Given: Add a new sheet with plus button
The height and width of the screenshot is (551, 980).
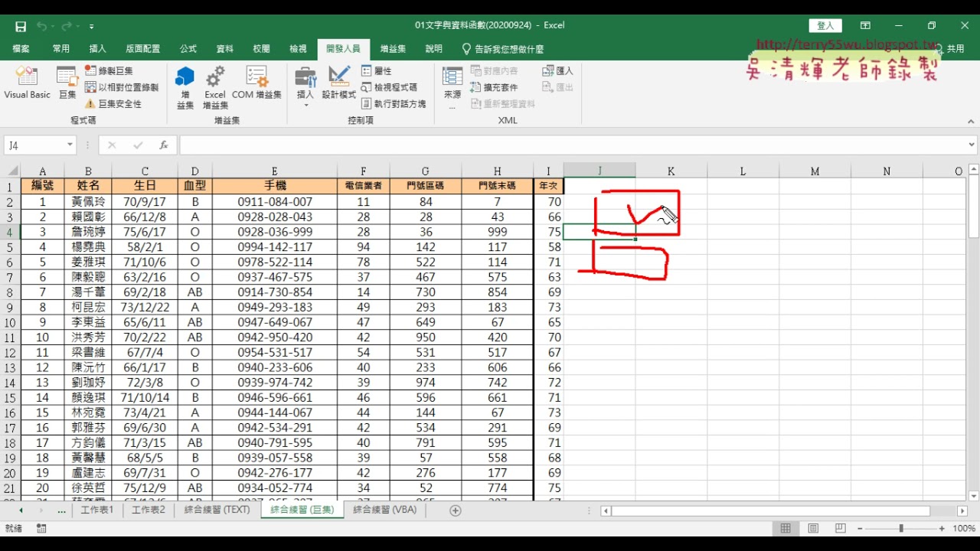Looking at the screenshot, I should (x=456, y=510).
